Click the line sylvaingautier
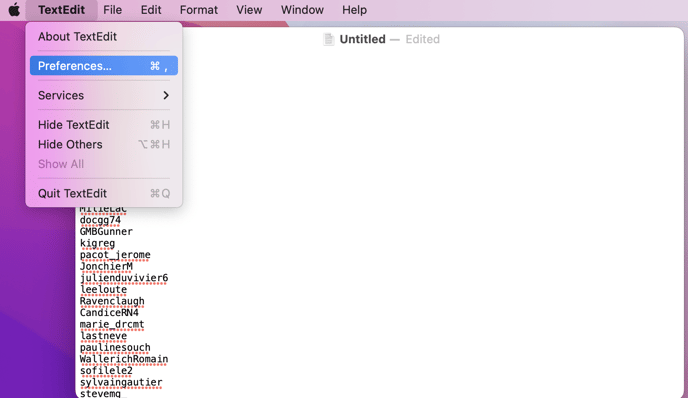This screenshot has width=688, height=398. click(121, 382)
